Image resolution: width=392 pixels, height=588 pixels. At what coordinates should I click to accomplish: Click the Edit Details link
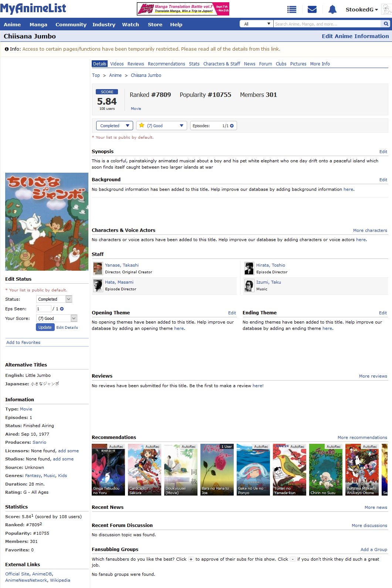click(67, 328)
